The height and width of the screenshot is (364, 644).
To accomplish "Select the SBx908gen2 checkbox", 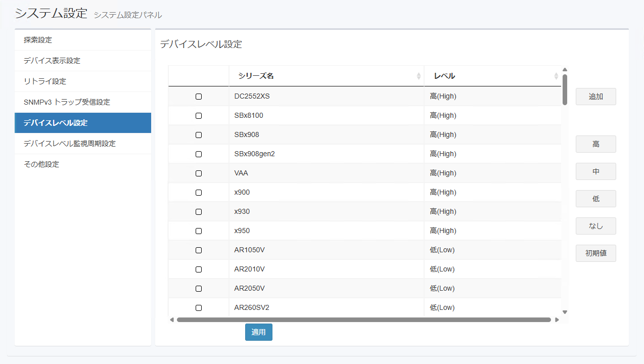I will [x=199, y=154].
